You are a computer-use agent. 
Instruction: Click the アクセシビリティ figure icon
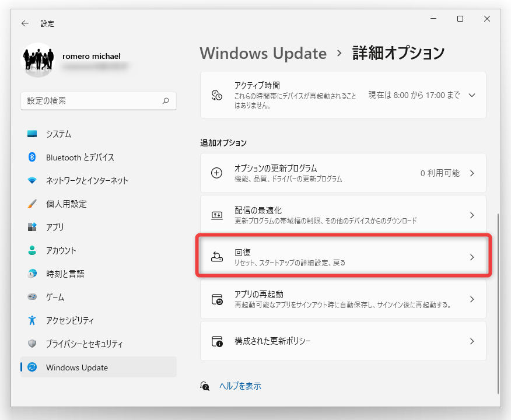(x=32, y=320)
